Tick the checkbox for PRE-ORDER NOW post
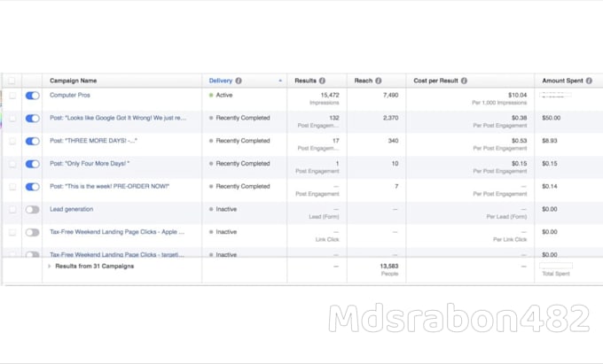 pyautogui.click(x=12, y=187)
